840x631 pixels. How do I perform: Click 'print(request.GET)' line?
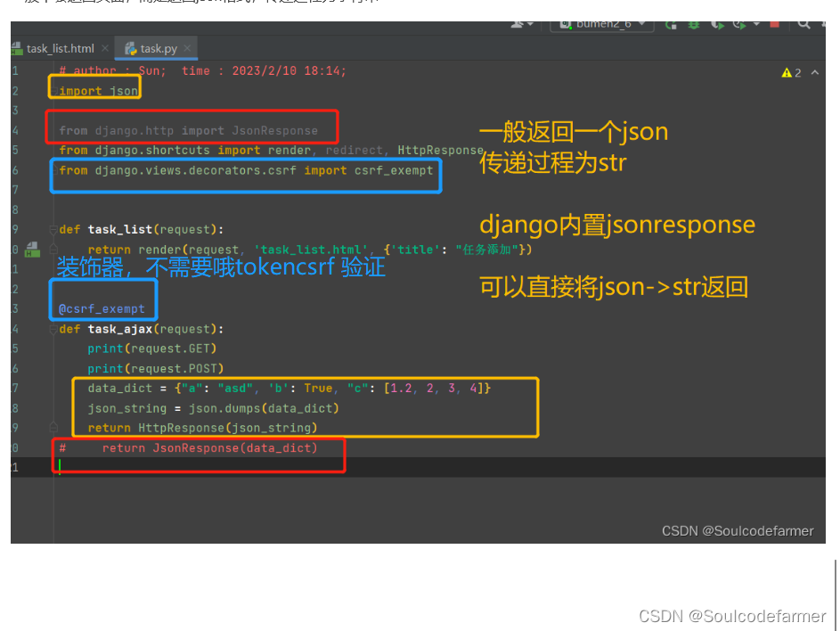coord(152,349)
